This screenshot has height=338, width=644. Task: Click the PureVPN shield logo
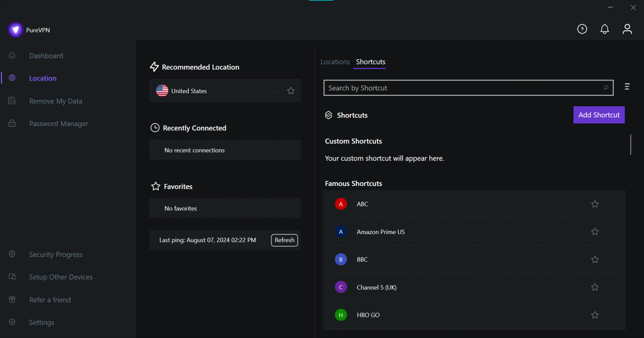click(x=16, y=30)
